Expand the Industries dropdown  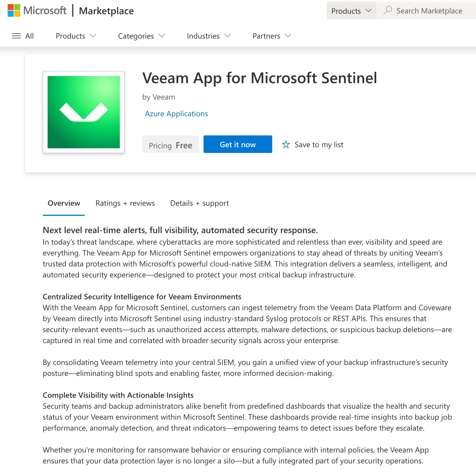(209, 36)
